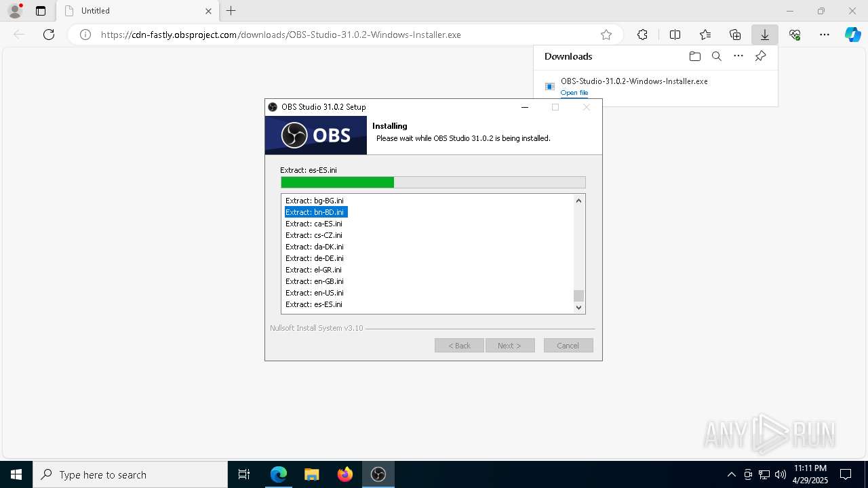Open Task View on taskbar
The image size is (868, 488).
point(244,474)
